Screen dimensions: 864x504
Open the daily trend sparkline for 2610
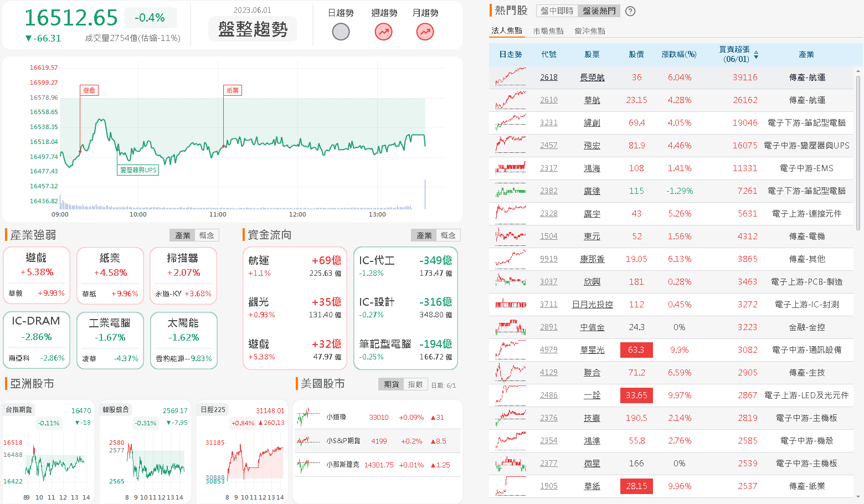tap(511, 100)
